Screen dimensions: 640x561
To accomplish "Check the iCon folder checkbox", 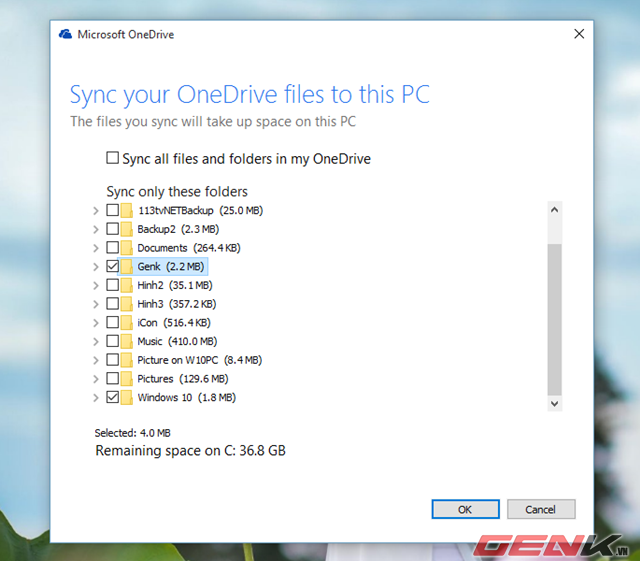I will coord(112,322).
